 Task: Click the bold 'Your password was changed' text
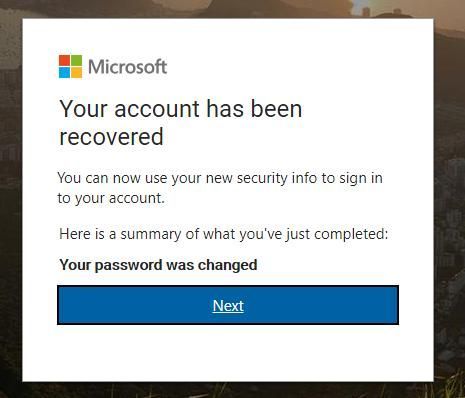(158, 265)
